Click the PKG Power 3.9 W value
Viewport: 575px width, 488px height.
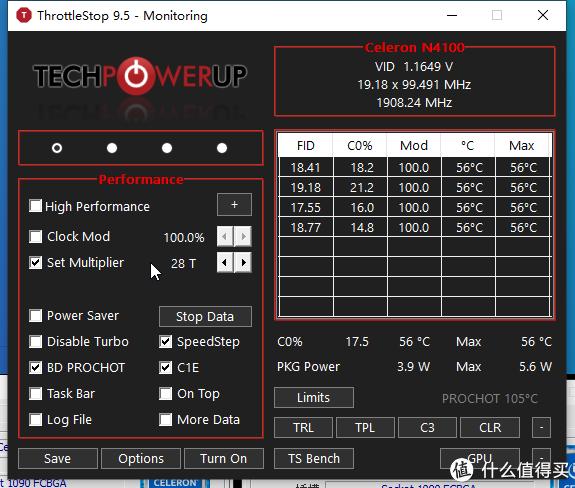click(x=413, y=367)
